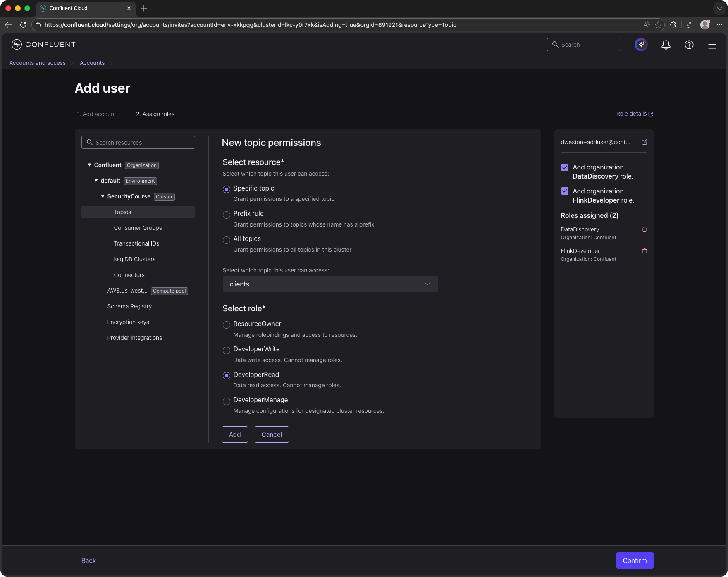The height and width of the screenshot is (577, 728).
Task: Click the Search resources field
Action: coord(138,142)
